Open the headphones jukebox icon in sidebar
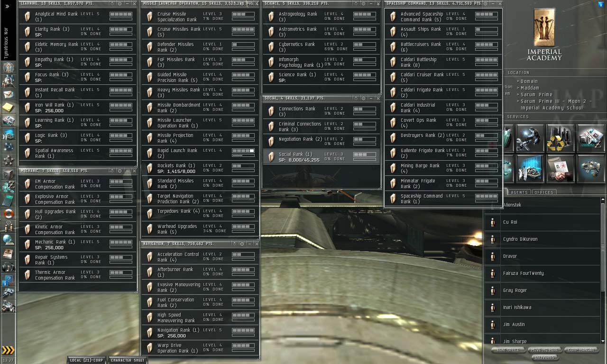 point(9,267)
